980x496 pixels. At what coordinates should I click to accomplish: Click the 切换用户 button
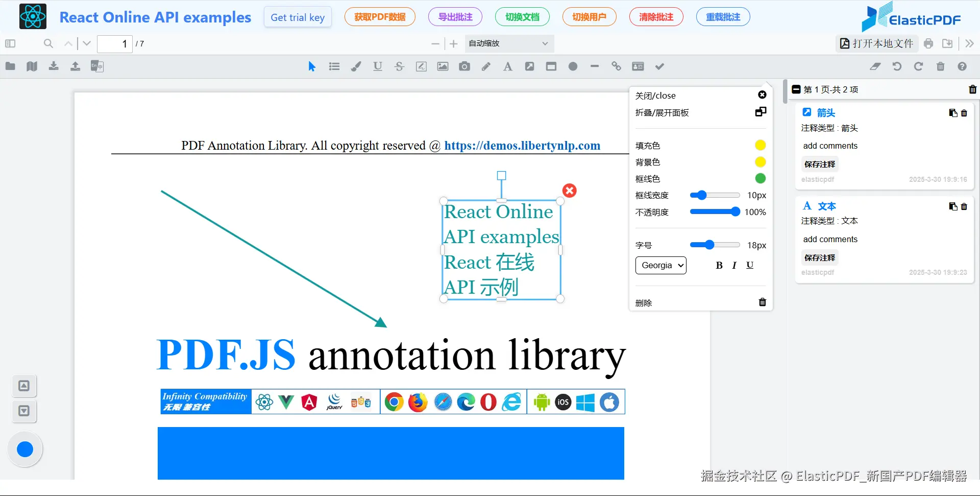click(589, 17)
